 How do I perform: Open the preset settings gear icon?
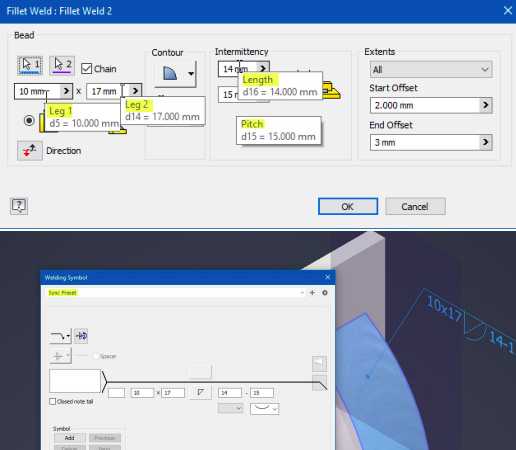(x=325, y=293)
